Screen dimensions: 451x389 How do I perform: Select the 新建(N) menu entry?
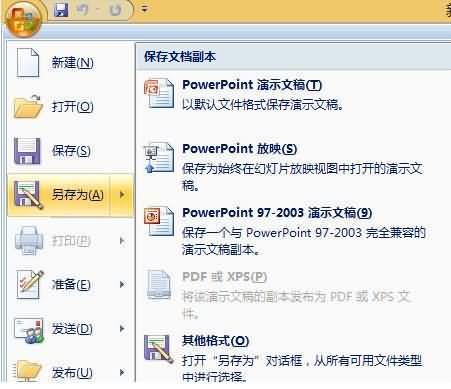click(70, 63)
